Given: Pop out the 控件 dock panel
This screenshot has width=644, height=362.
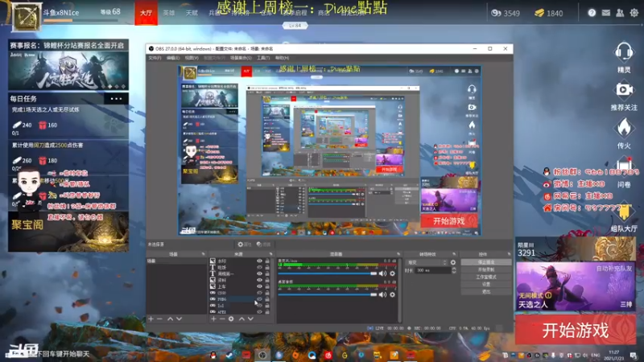Looking at the screenshot, I should [x=509, y=254].
